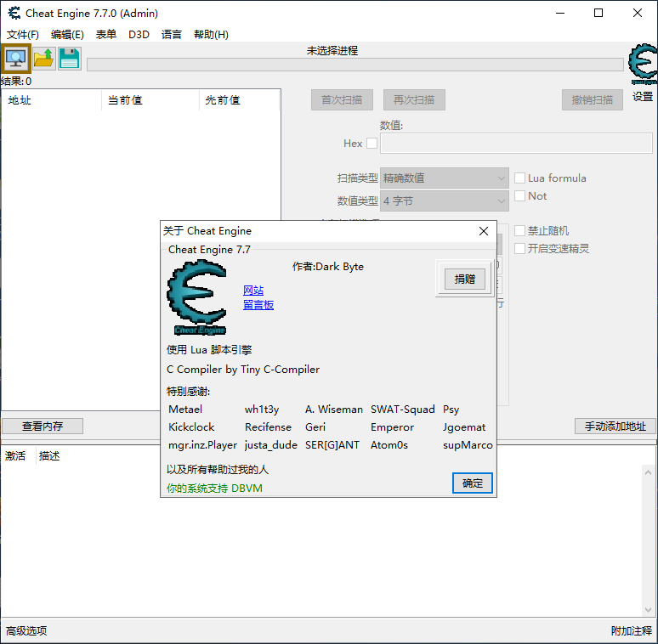
Task: Click the 你的系统支持 DBVM text
Action: click(214, 488)
